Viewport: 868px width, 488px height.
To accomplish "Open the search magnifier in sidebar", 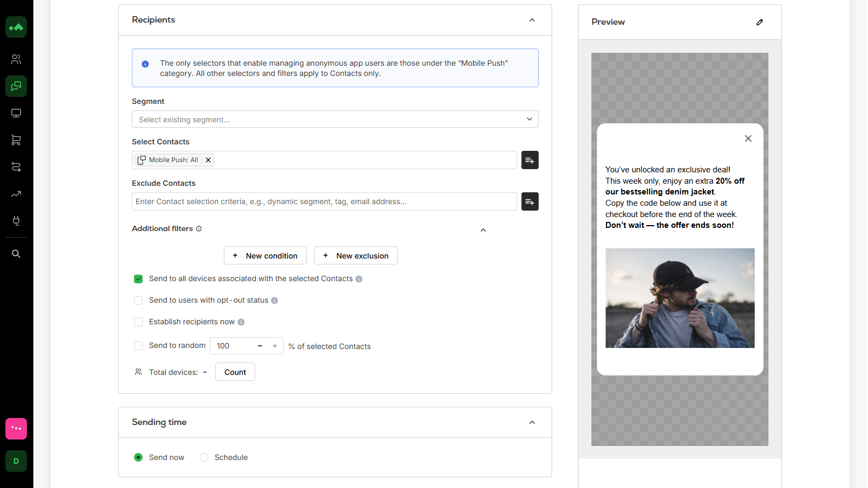I will [x=16, y=254].
